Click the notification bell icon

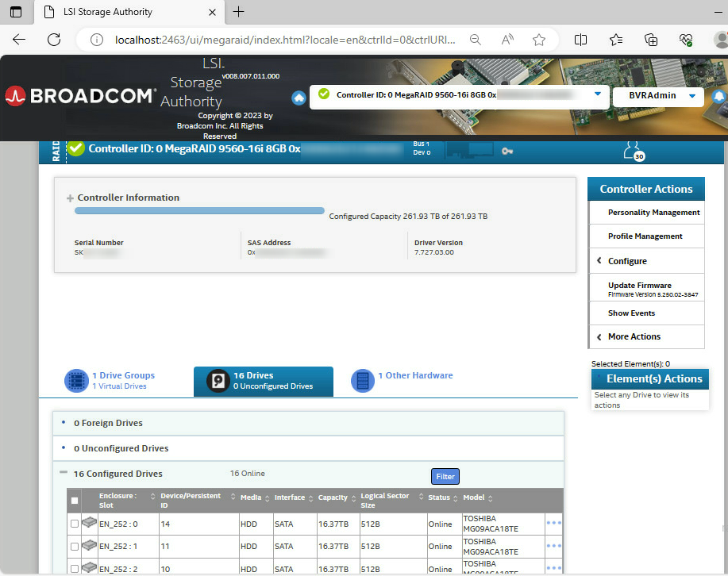(x=719, y=97)
